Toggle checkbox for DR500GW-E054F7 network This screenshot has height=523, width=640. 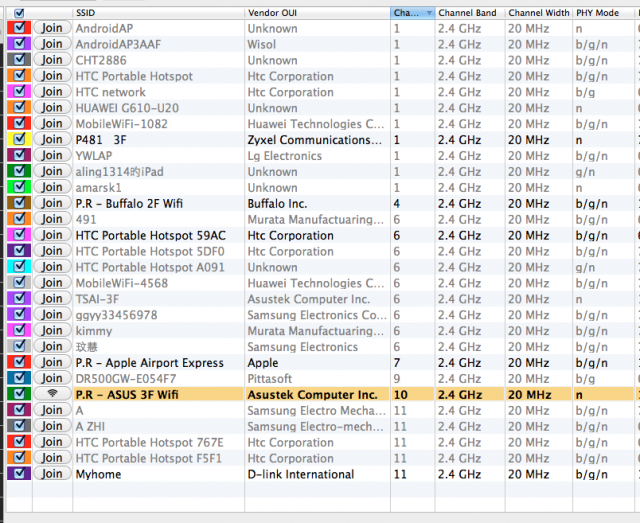(x=19, y=378)
